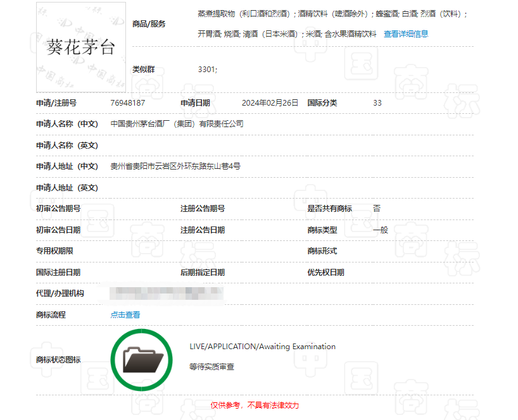The height and width of the screenshot is (420, 518).
Task: Click the 申请人名称（中文） label
Action: pos(67,124)
